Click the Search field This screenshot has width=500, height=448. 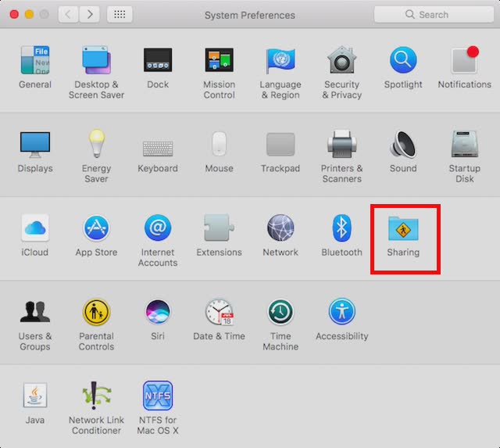[432, 15]
